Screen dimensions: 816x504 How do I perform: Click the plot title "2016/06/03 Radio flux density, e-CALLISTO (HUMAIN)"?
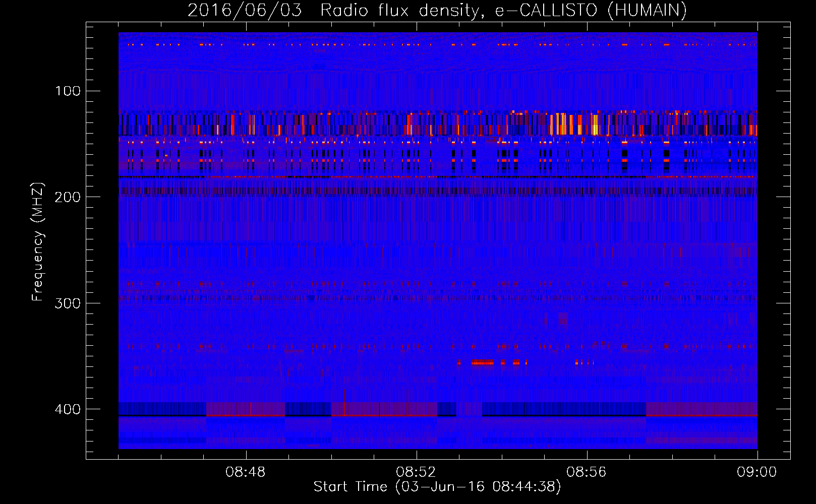click(437, 10)
